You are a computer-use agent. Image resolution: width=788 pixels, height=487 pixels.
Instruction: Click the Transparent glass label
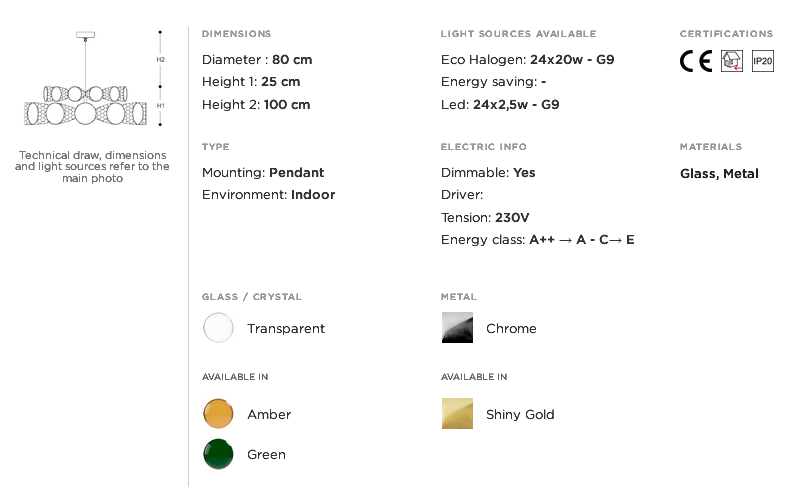click(x=286, y=328)
